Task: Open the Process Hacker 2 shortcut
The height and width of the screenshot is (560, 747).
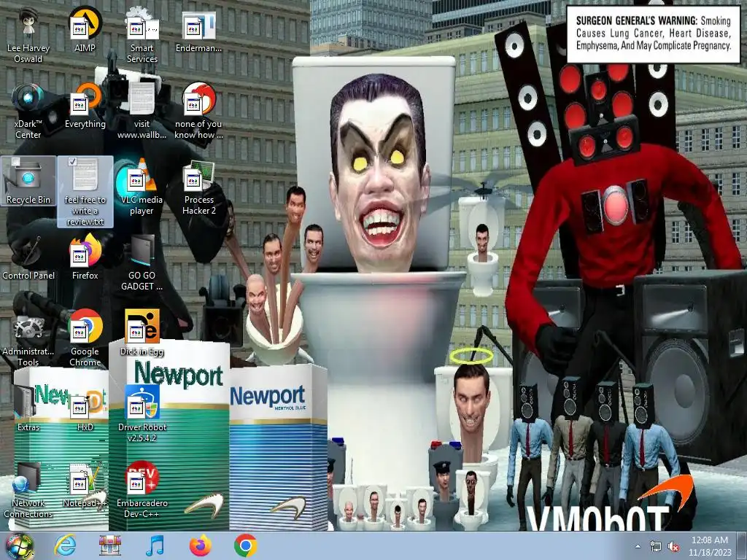Action: [x=198, y=187]
